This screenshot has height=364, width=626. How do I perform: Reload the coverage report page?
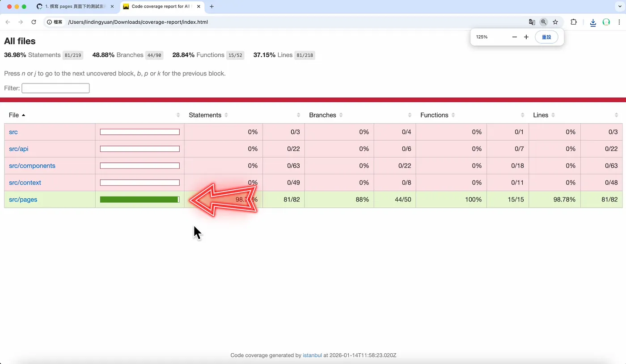pyautogui.click(x=34, y=22)
